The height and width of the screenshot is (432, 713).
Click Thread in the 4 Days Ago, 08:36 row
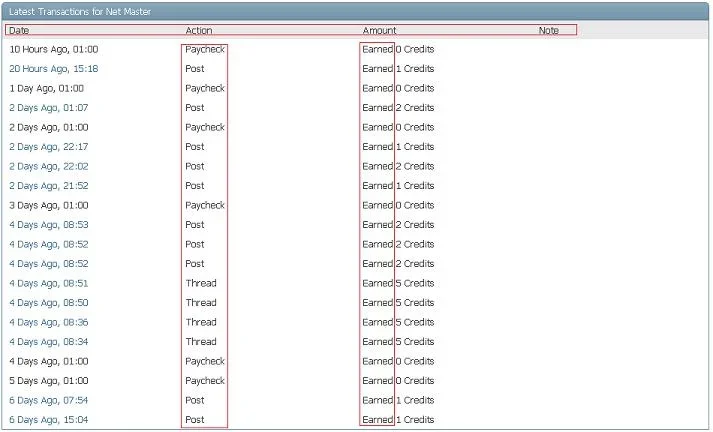coord(201,322)
